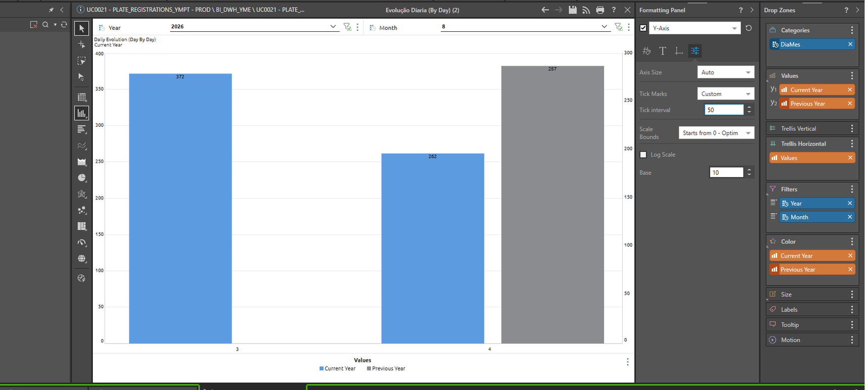Click the save disk icon
Image resolution: width=868 pixels, height=390 pixels.
(572, 10)
